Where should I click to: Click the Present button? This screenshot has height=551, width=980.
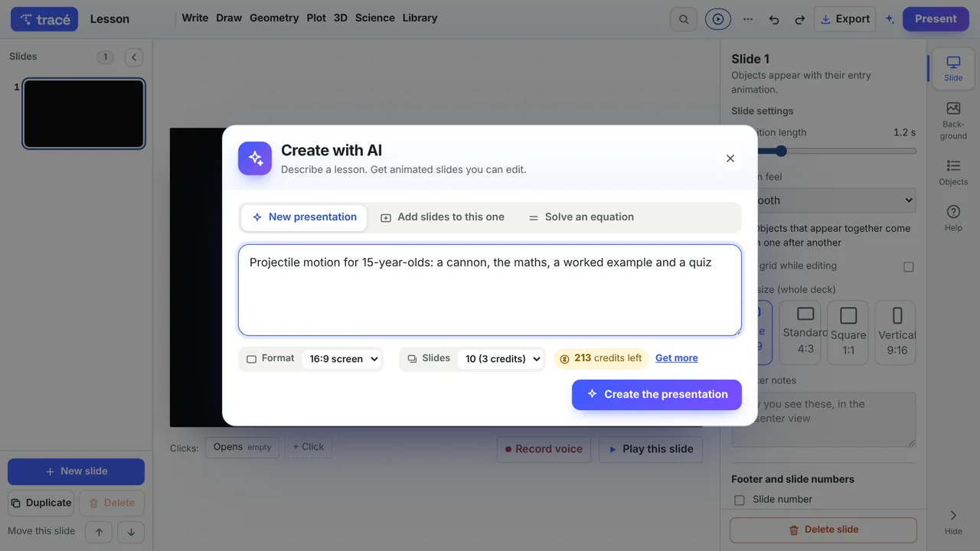coord(936,19)
